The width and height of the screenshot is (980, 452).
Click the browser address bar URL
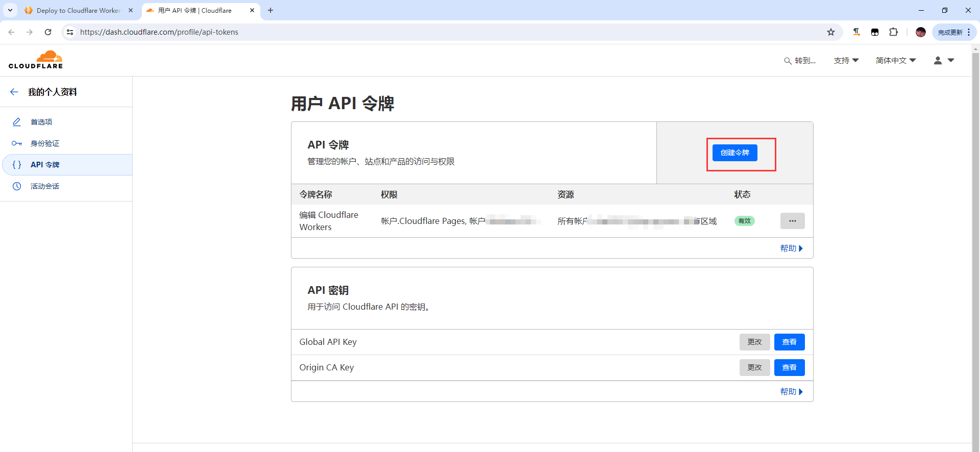pos(159,32)
